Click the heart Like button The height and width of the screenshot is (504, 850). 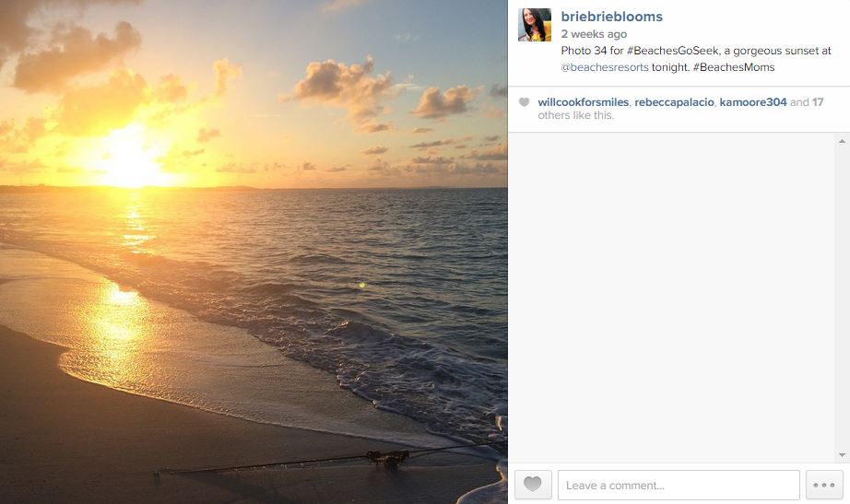click(x=533, y=485)
